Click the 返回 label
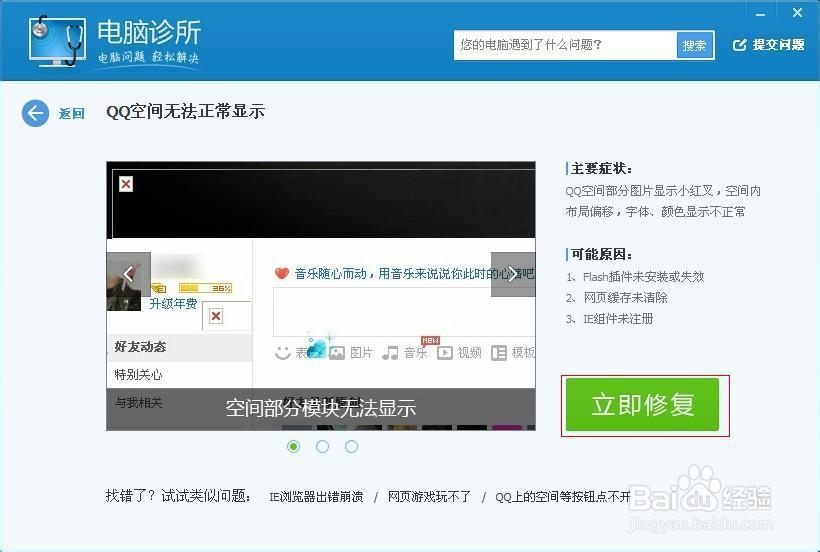 (x=72, y=113)
